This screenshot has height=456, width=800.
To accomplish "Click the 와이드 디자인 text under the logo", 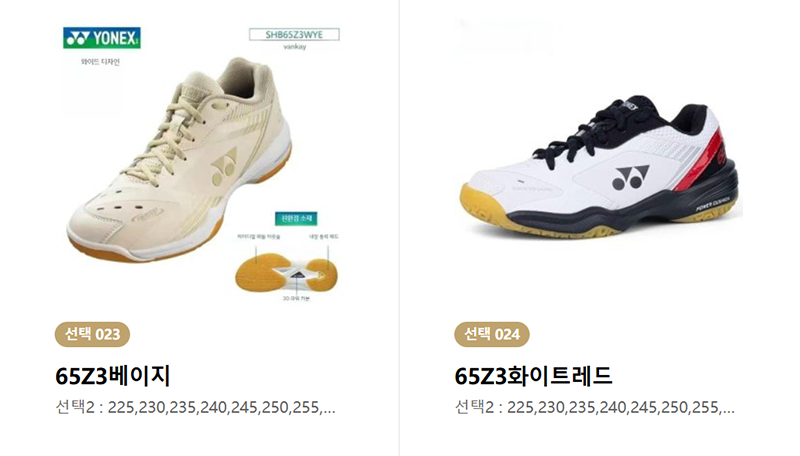I will coord(101,62).
